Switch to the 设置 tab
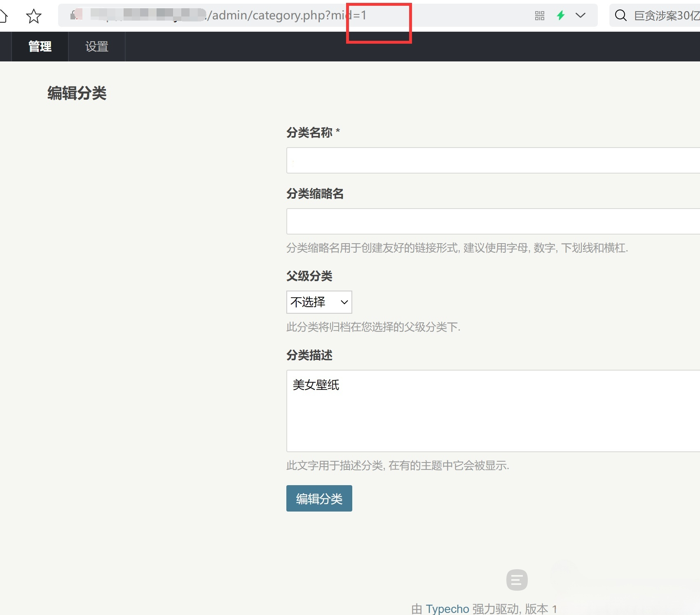Viewport: 700px width, 615px height. pos(96,47)
